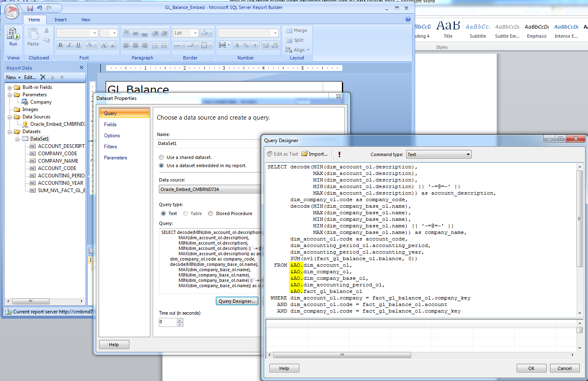Viewport: 588px width, 381px height.
Task: Save the report using the floppy disk icon
Action: [30, 8]
